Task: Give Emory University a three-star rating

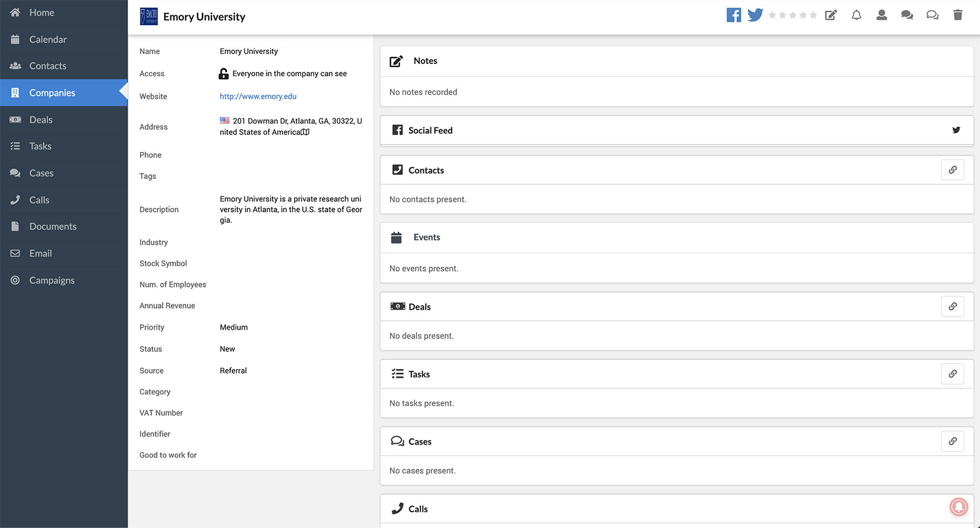Action: [x=793, y=15]
